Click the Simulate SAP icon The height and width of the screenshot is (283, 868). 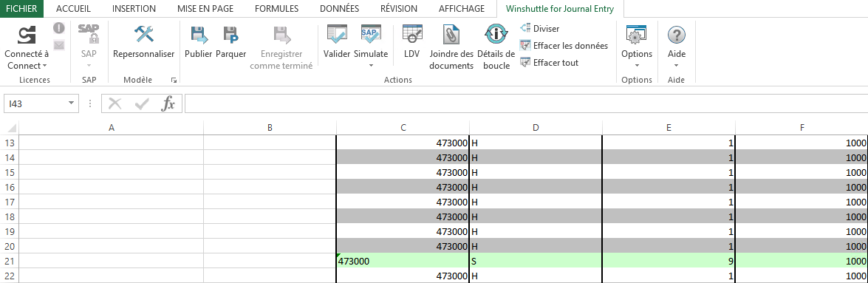coord(371,34)
